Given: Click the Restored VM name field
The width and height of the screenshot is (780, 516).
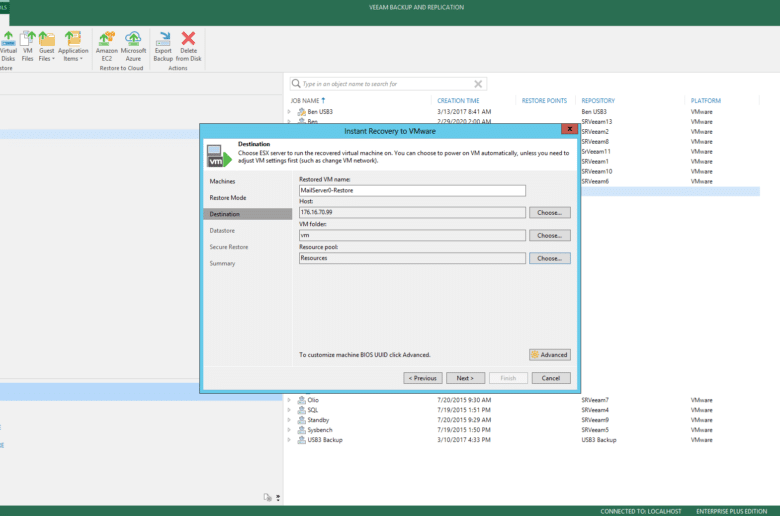Looking at the screenshot, I should [x=412, y=191].
